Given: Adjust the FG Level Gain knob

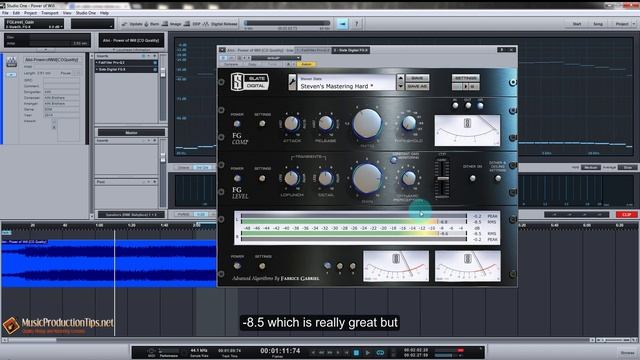Looking at the screenshot, I should click(367, 178).
